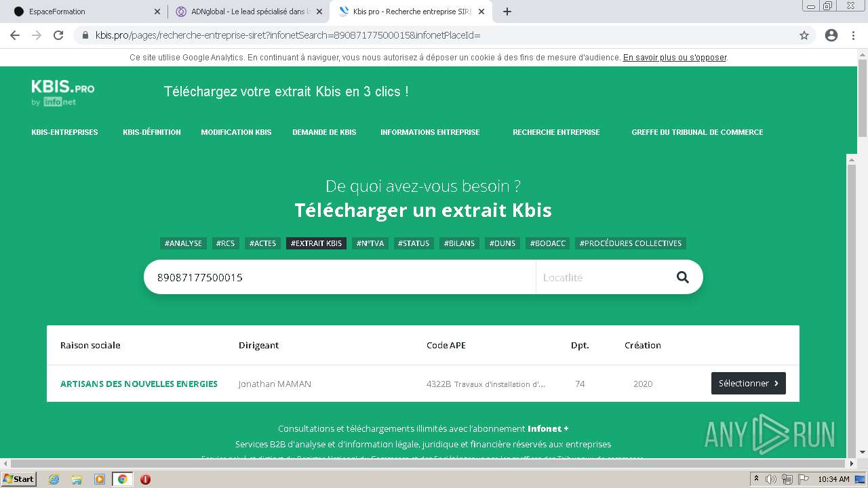Reload the page with the refresh icon

(58, 35)
